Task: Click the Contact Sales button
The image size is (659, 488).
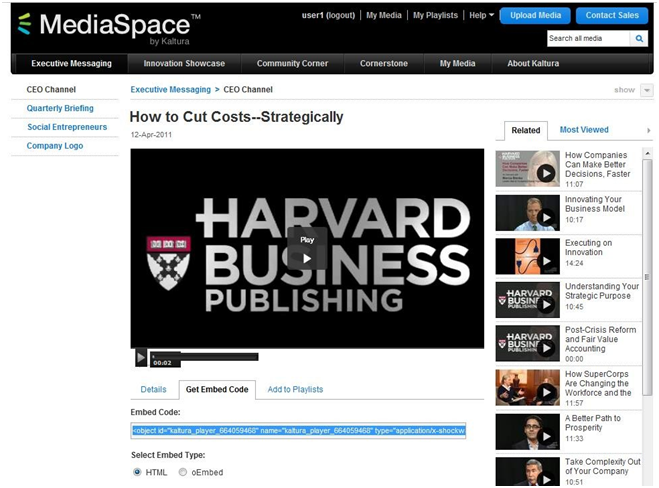Action: coord(614,16)
